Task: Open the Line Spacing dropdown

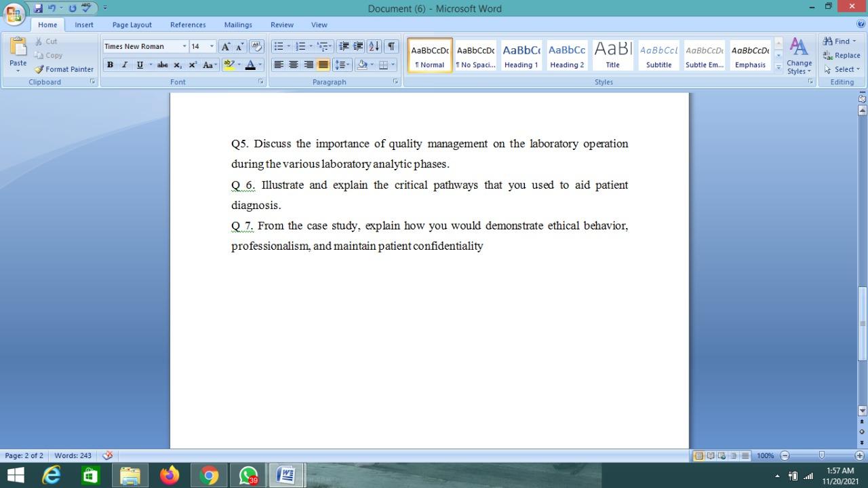Action: [x=342, y=64]
